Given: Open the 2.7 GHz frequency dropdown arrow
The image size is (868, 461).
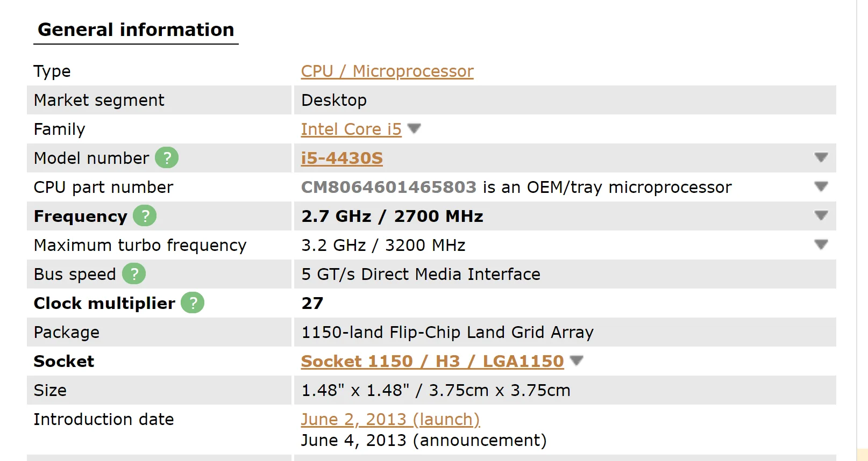Looking at the screenshot, I should tap(821, 216).
